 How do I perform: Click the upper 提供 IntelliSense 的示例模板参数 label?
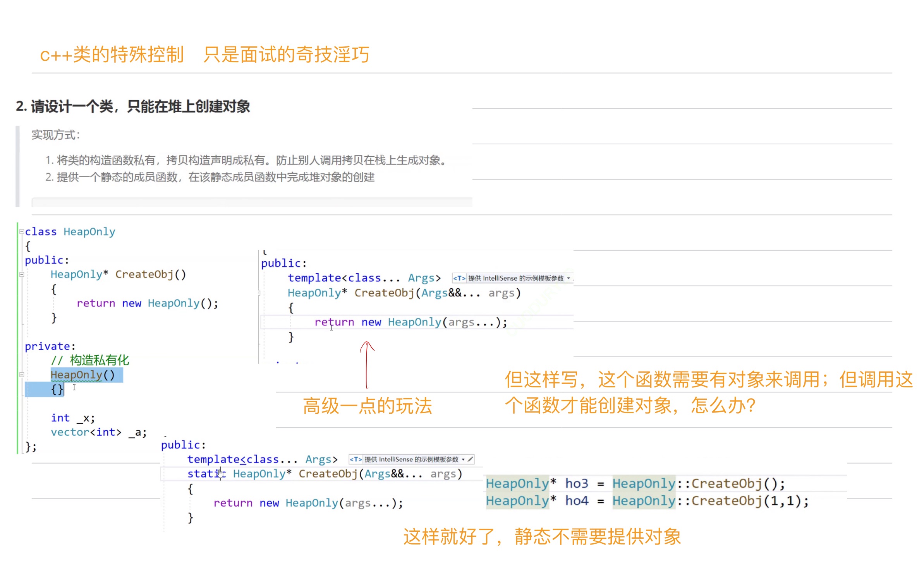click(516, 278)
